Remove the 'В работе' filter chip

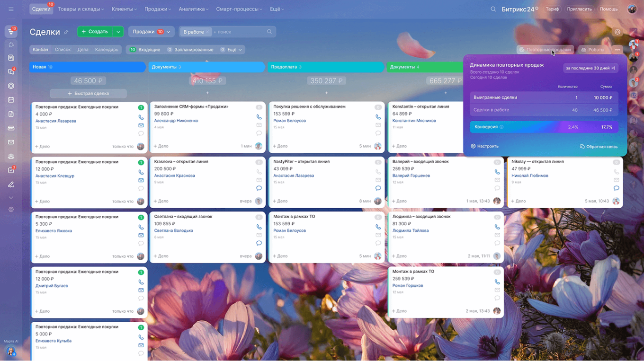point(207,32)
